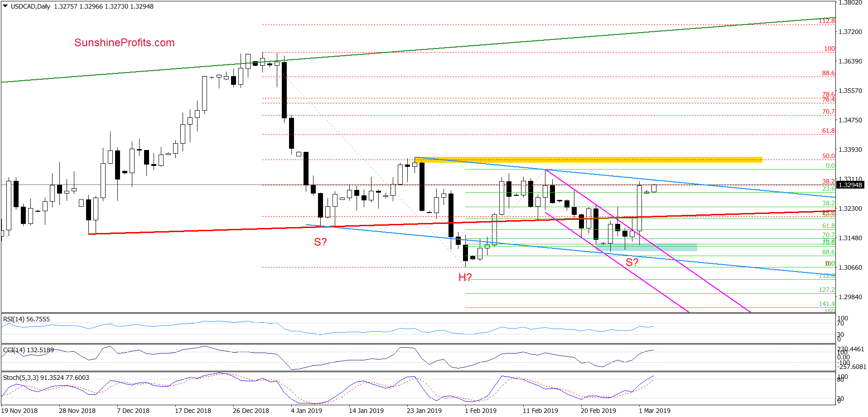Select the RSI(14) 56.7555 indicator label

click(x=26, y=319)
